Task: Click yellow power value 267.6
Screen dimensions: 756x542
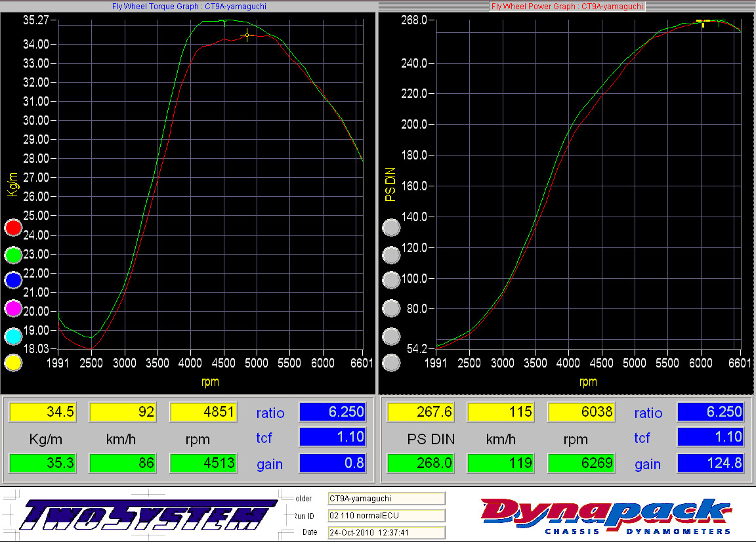Action: pyautogui.click(x=421, y=412)
